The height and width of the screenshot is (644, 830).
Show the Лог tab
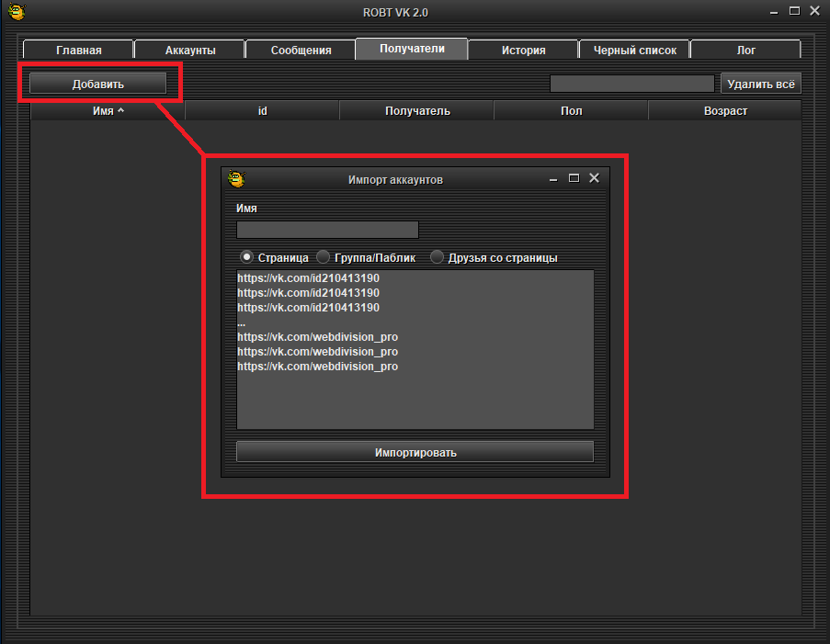(745, 51)
